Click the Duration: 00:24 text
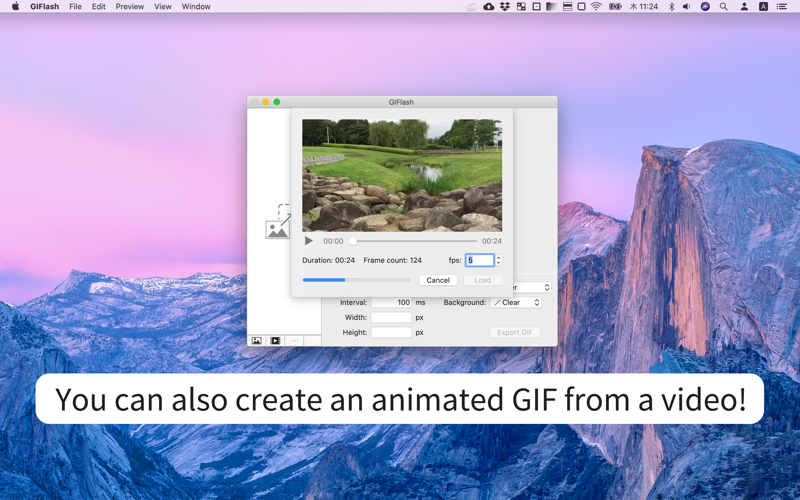The height and width of the screenshot is (500, 800). point(329,260)
